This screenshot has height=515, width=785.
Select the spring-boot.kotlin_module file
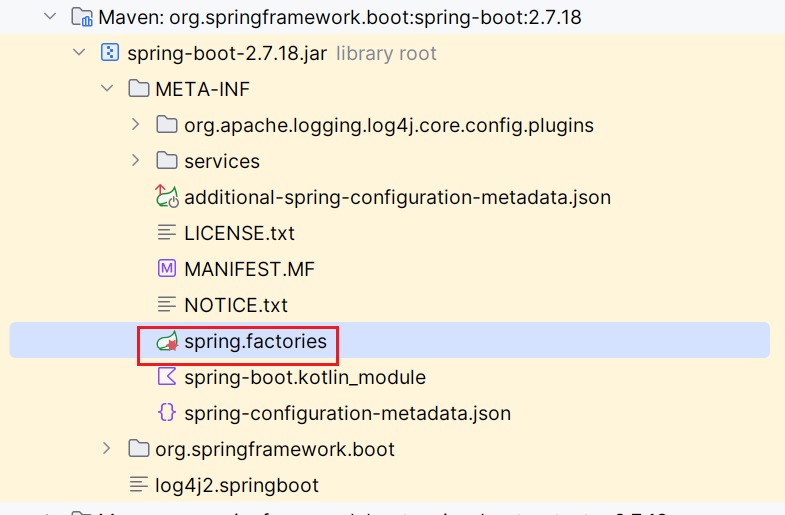pos(305,378)
